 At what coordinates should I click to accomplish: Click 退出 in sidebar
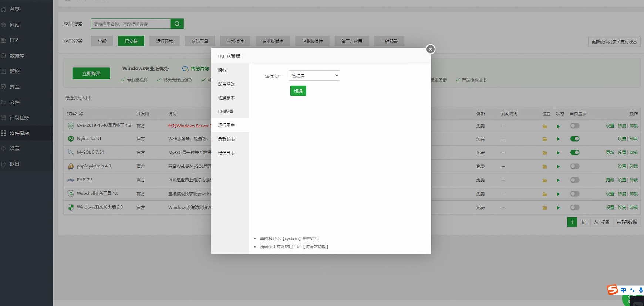27,164
